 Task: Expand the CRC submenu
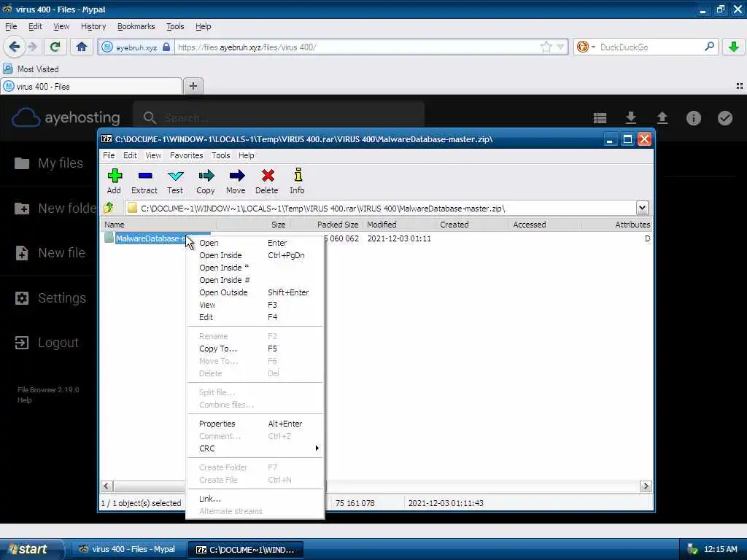(255, 448)
